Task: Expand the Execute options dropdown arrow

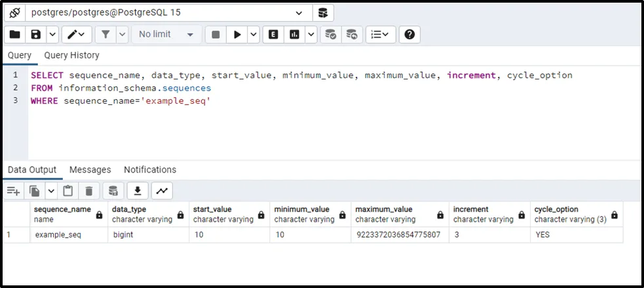Action: 253,35
